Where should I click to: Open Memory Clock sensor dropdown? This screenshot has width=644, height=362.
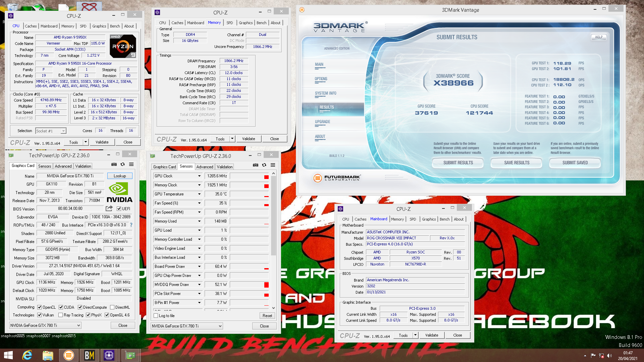point(199,185)
